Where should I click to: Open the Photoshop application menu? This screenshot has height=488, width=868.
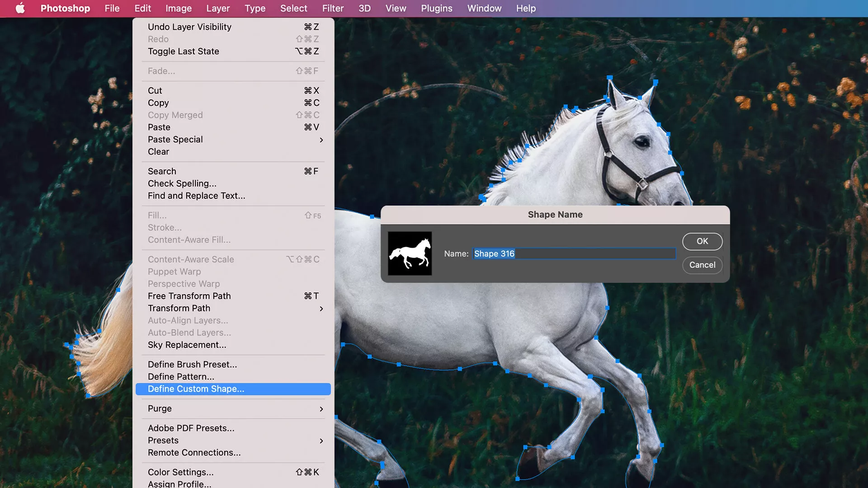pos(65,8)
